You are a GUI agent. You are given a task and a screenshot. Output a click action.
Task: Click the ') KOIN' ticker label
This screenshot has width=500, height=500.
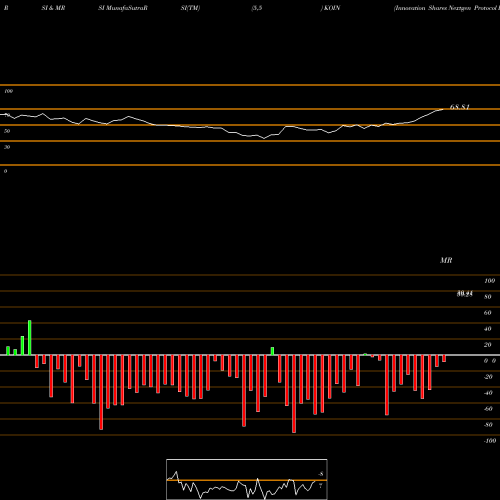click(x=330, y=8)
